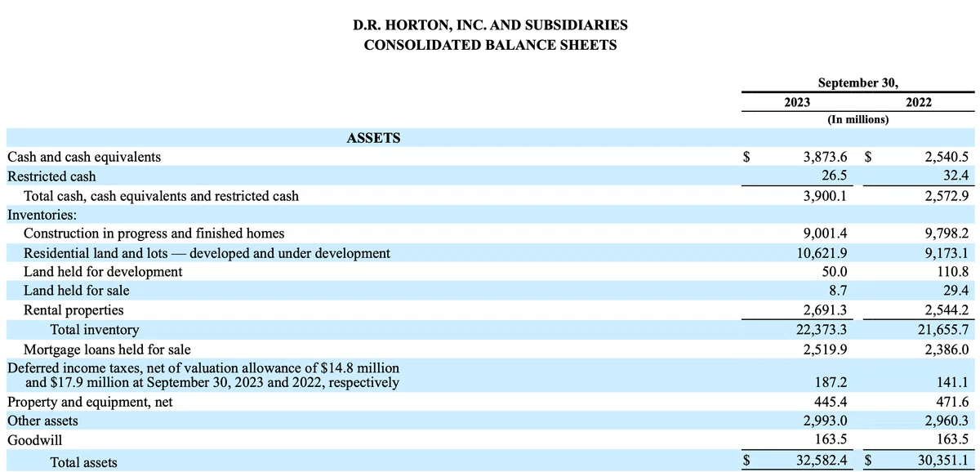Select the '(In millions)' note
Image resolution: width=980 pixels, height=472 pixels.
pyautogui.click(x=857, y=119)
